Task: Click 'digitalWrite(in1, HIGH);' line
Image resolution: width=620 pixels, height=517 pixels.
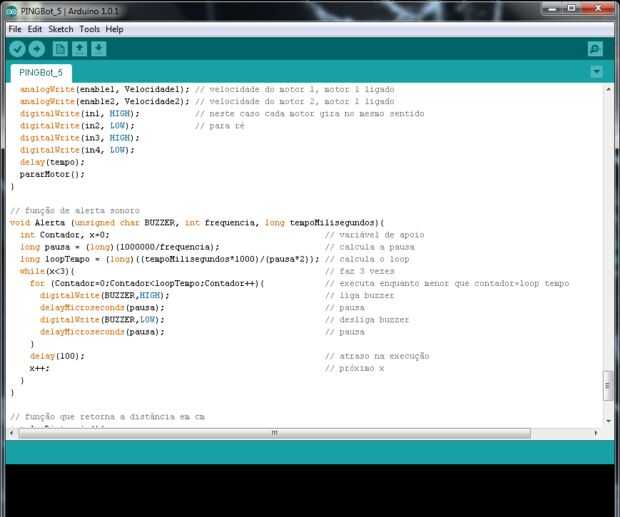Action: pyautogui.click(x=79, y=113)
